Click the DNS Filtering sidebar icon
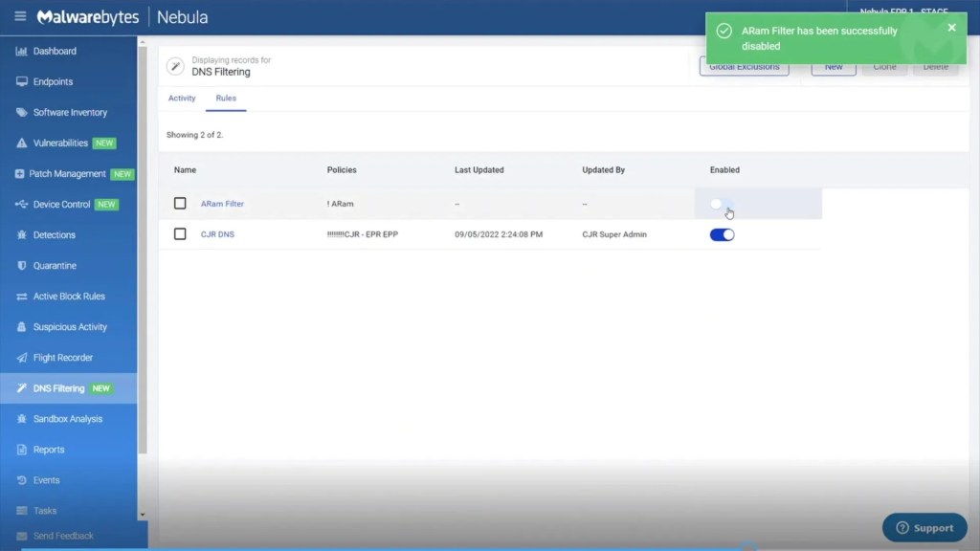 [21, 388]
